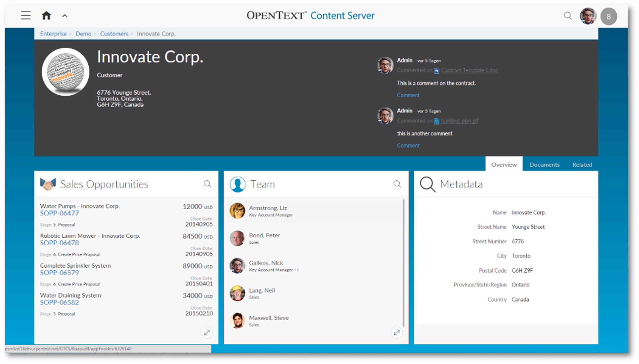Screen dimensions: 639x364
Task: Expand the Sales Opportunities widget
Action: pyautogui.click(x=207, y=332)
